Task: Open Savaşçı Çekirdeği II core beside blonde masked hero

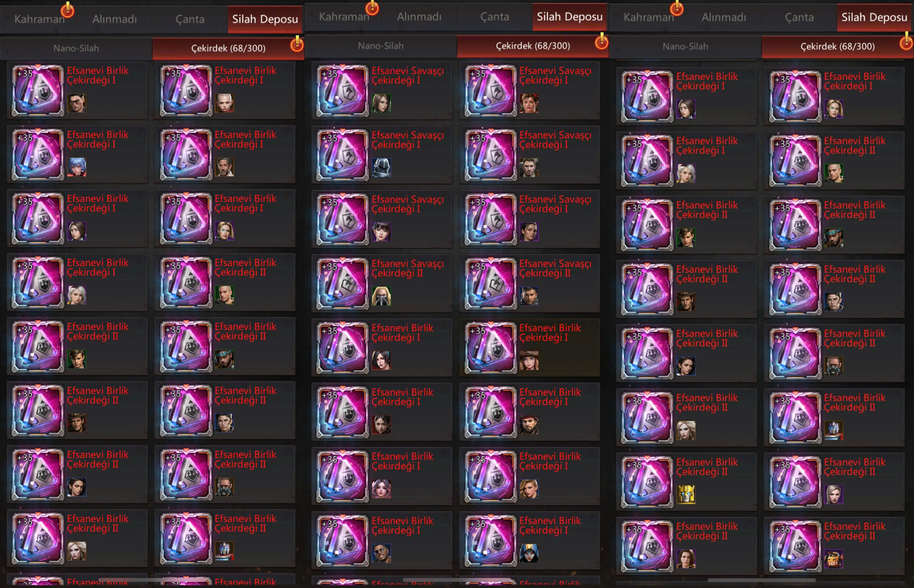Action: 343,283
